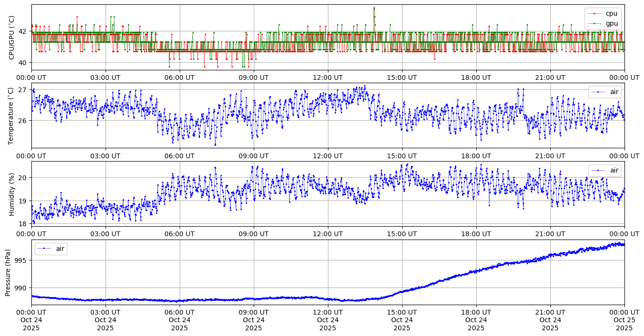Select the gpu label in top legend
The width and height of the screenshot is (644, 336).
(x=612, y=23)
